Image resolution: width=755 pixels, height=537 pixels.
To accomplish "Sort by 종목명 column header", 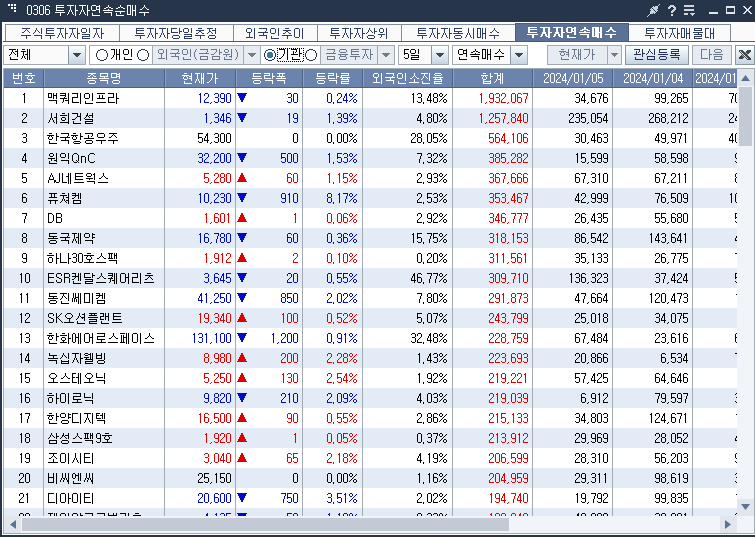I will [104, 78].
